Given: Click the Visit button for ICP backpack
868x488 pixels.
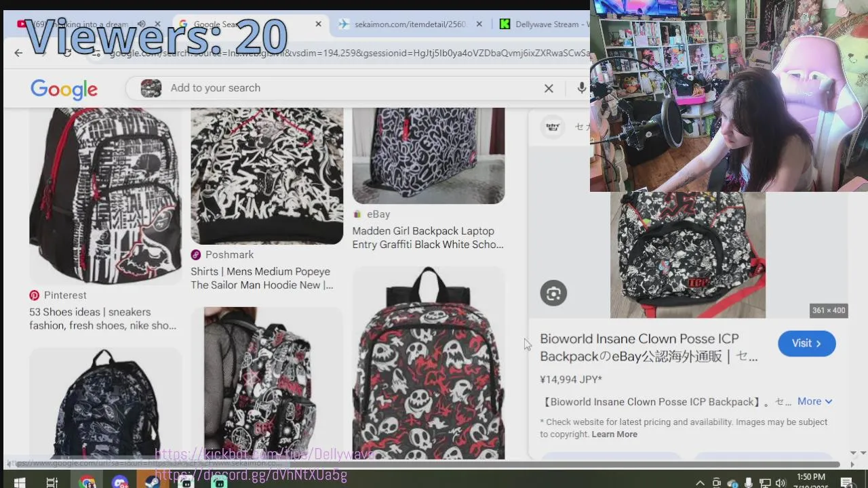Looking at the screenshot, I should coord(806,344).
